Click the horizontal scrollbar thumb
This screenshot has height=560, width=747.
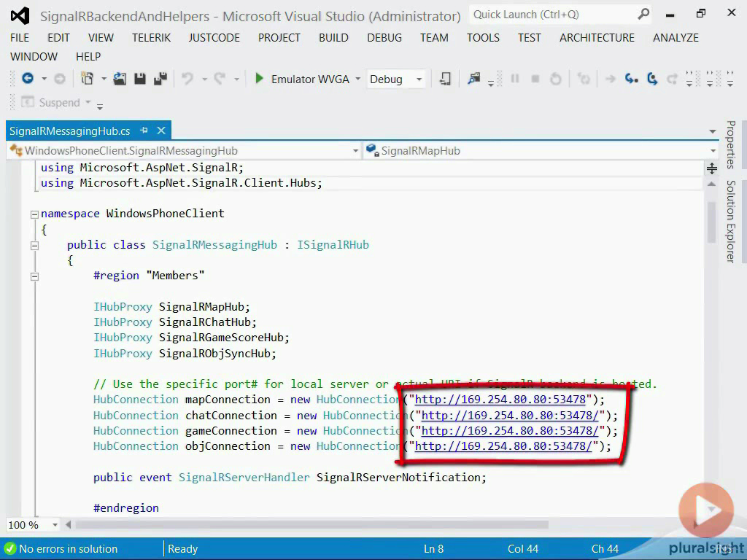pyautogui.click(x=312, y=525)
